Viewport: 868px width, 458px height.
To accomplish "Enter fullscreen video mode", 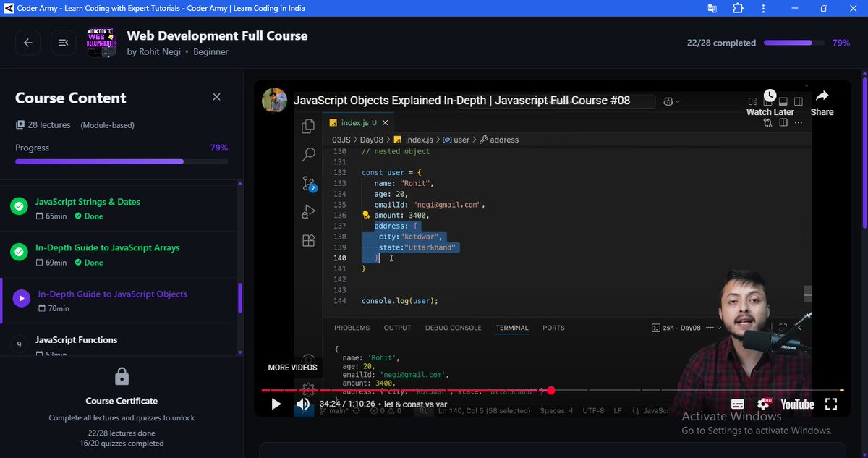I will coord(831,404).
